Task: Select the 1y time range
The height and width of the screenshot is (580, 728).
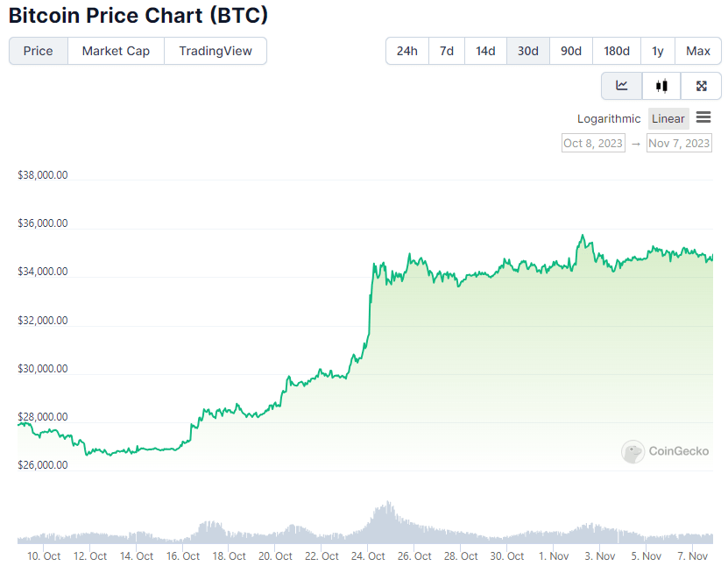Action: (658, 51)
